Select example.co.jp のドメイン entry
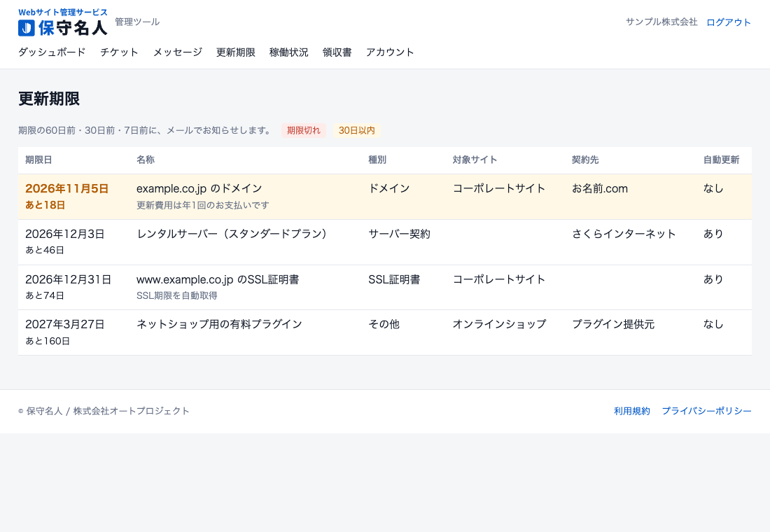 click(x=199, y=188)
